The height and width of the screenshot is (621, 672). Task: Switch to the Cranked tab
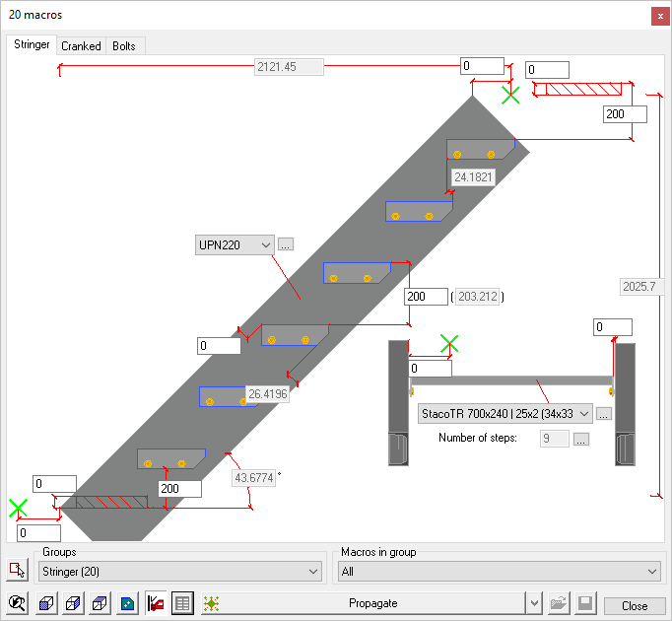[x=81, y=46]
